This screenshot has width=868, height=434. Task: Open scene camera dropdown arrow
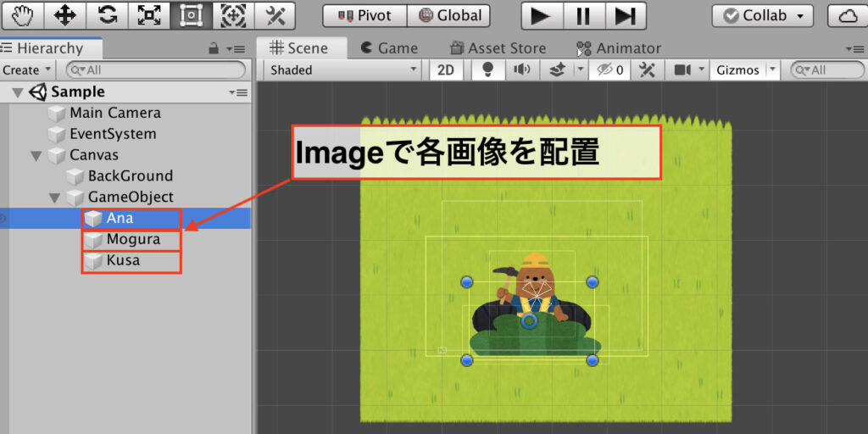702,70
